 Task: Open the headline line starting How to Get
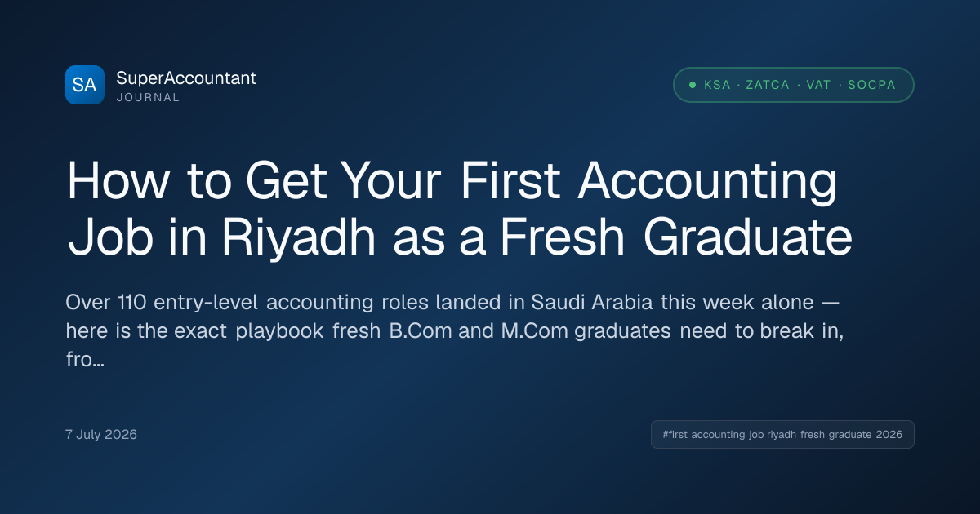(452, 183)
